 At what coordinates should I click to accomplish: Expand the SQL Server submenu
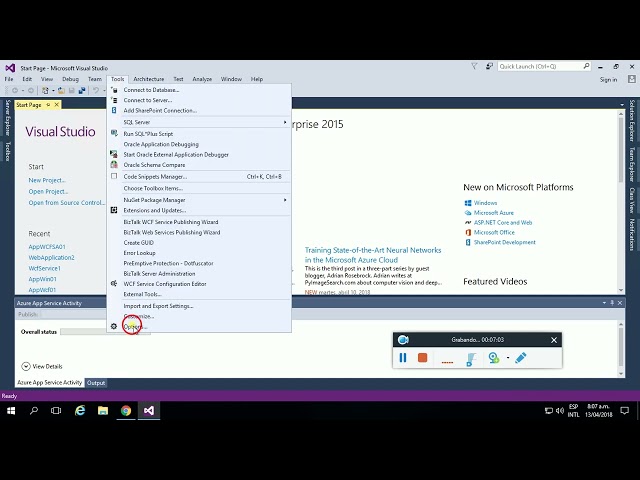(x=285, y=122)
